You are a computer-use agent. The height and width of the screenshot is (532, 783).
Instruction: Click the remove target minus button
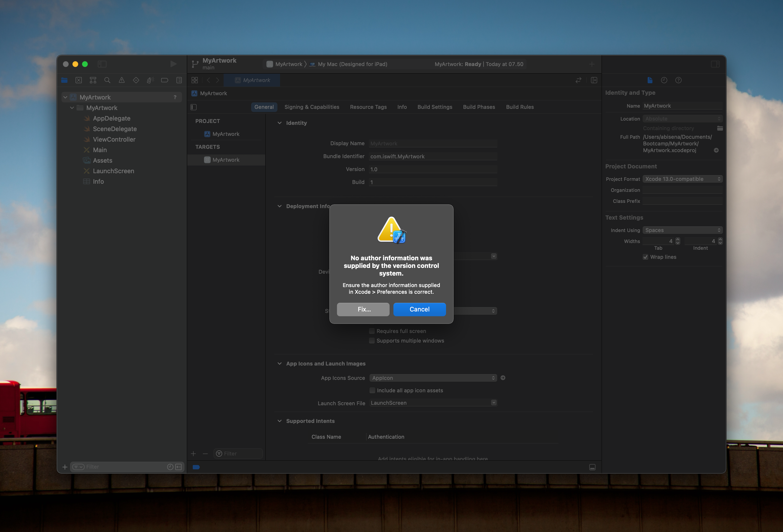[x=205, y=454]
